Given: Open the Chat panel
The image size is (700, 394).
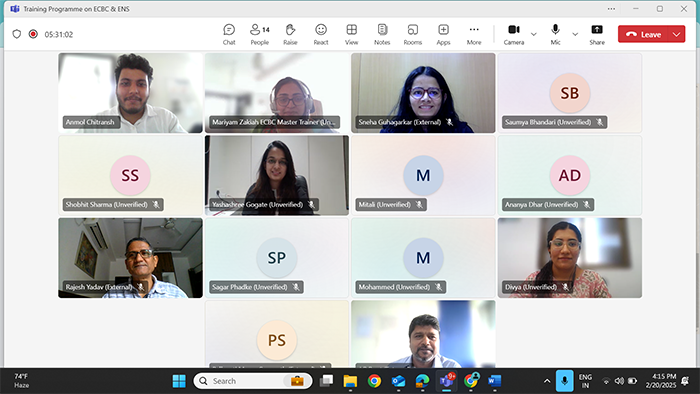Looking at the screenshot, I should point(229,34).
